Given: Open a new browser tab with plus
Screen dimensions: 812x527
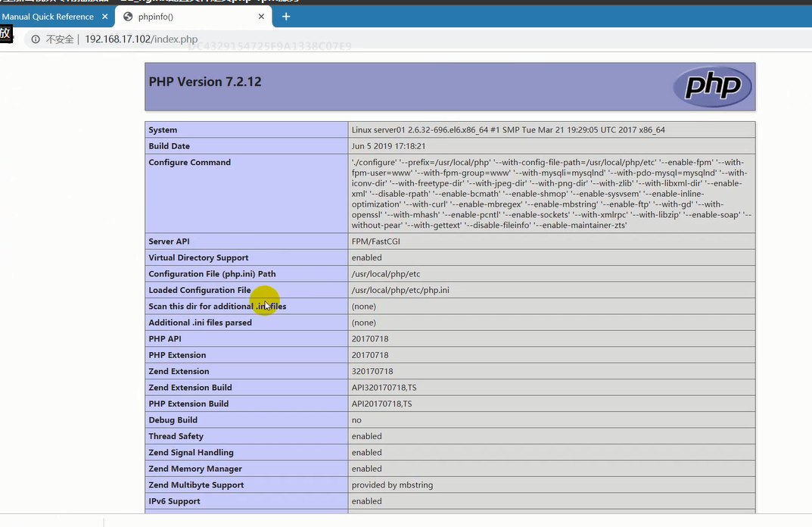Looking at the screenshot, I should click(x=286, y=17).
